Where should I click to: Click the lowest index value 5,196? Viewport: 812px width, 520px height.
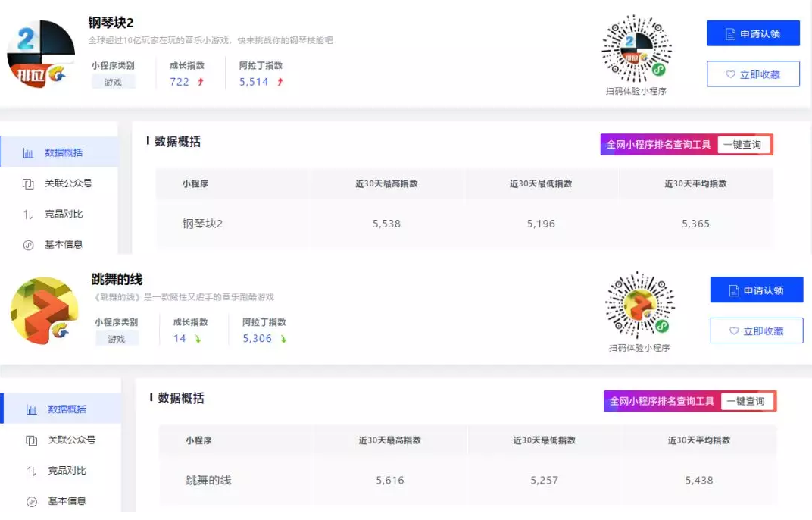pyautogui.click(x=541, y=224)
